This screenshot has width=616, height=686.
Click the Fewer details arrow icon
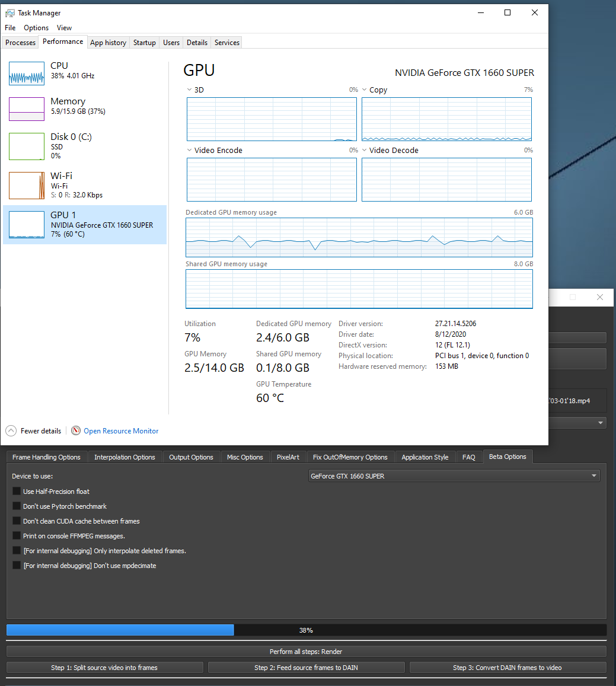click(x=11, y=431)
